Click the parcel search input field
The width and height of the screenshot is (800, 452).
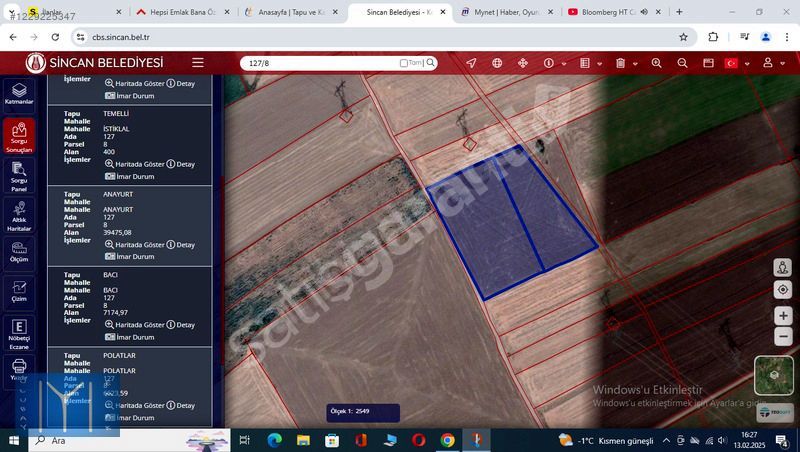coord(320,63)
